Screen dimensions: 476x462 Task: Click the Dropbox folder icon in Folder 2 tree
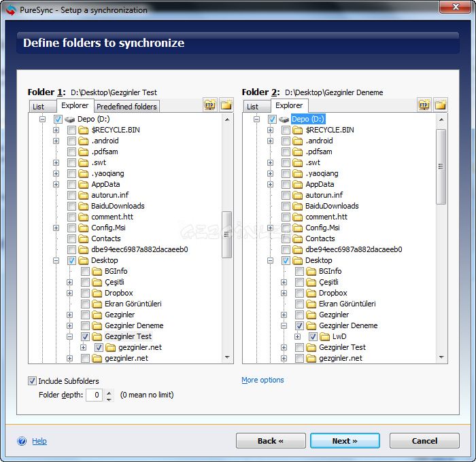coord(311,293)
